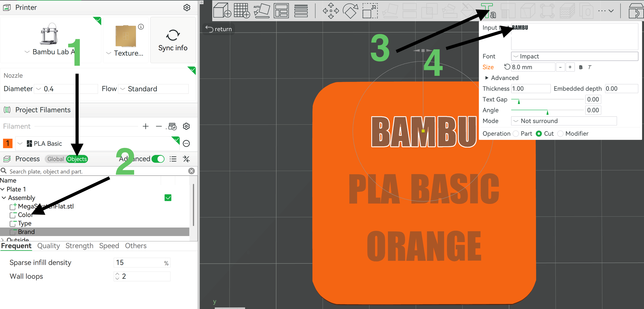Clear the search field
This screenshot has width=644, height=309.
(x=191, y=171)
